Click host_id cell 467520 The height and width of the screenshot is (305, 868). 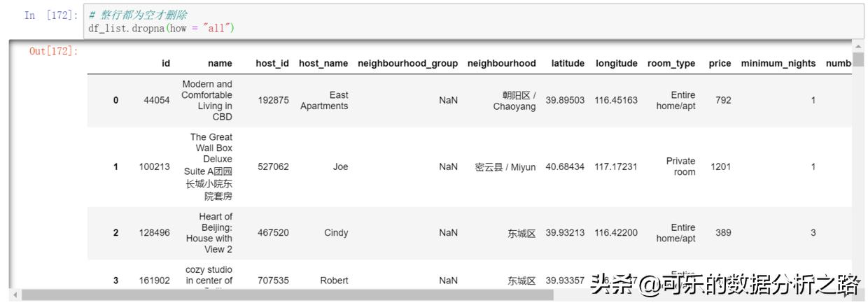click(x=273, y=233)
